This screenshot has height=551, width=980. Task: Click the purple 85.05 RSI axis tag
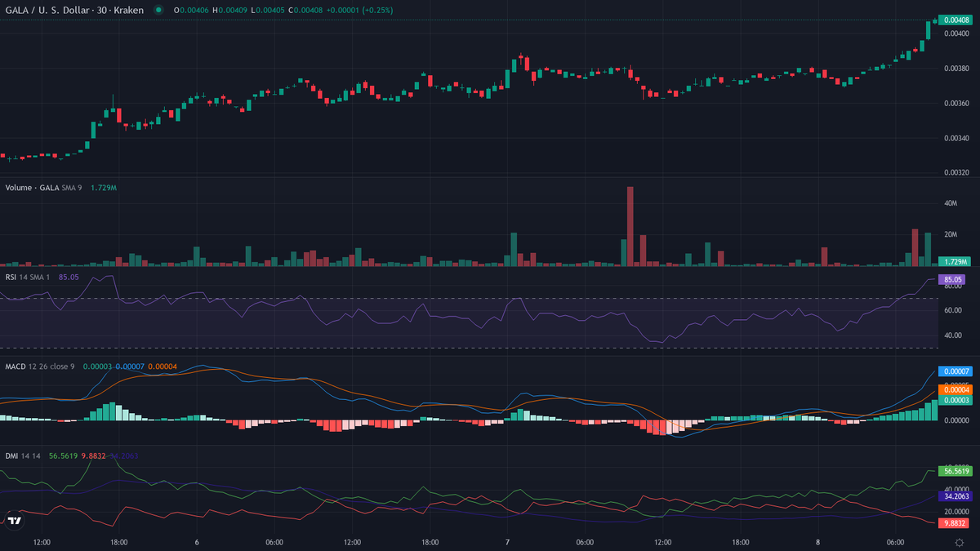pyautogui.click(x=953, y=279)
